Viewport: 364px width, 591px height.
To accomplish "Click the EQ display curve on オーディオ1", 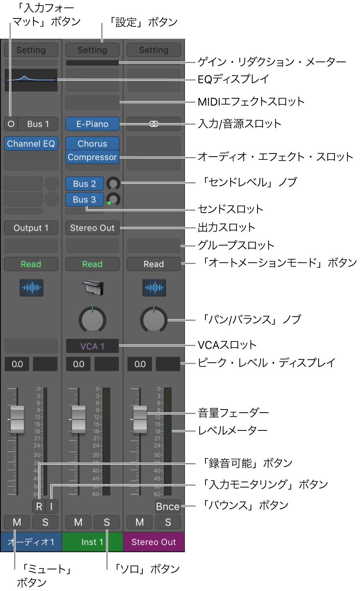I will (31, 80).
